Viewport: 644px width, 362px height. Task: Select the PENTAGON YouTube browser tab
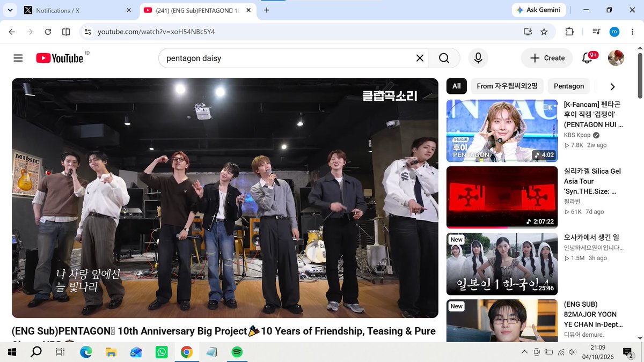pyautogui.click(x=198, y=10)
